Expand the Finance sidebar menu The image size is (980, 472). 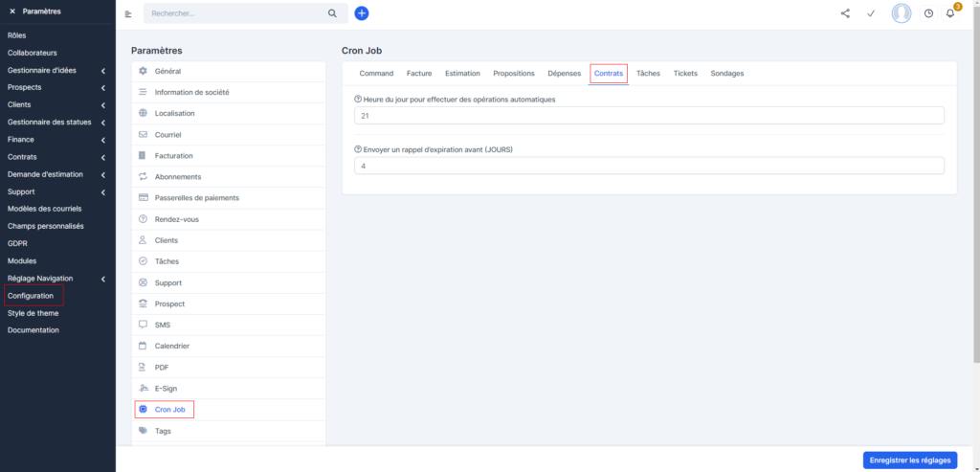(x=103, y=140)
